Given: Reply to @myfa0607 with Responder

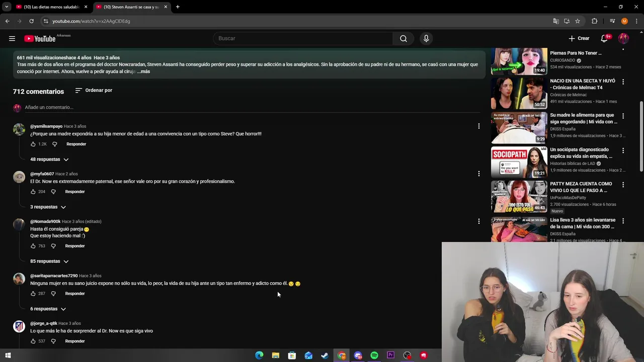Looking at the screenshot, I should click(75, 192).
